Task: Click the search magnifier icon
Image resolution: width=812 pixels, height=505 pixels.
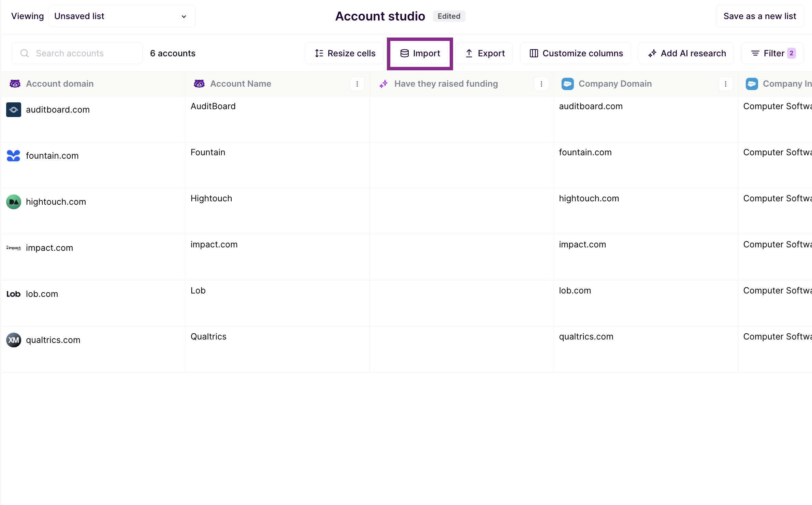Action: (x=25, y=53)
